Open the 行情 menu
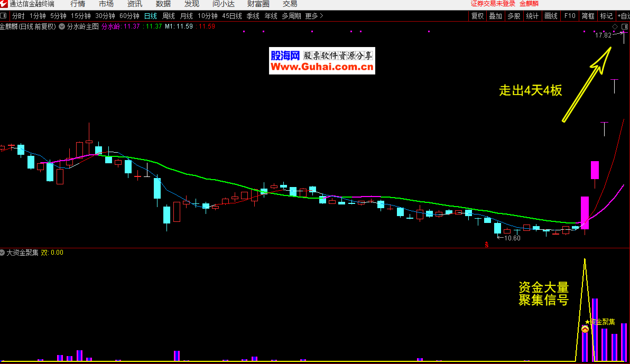The width and height of the screenshot is (630, 364). (78, 4)
